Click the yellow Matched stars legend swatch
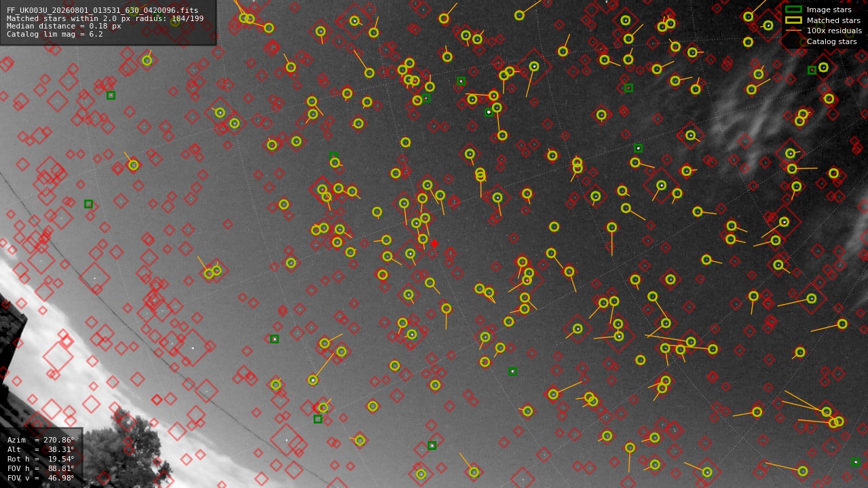The image size is (868, 488). tap(793, 20)
